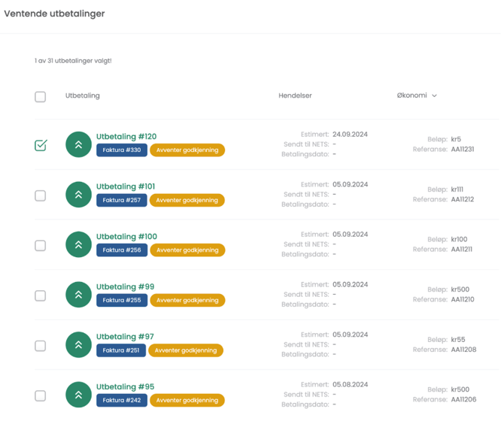This screenshot has height=424, width=504.
Task: Select the checkbox for Utbetaling #101
Action: click(41, 195)
